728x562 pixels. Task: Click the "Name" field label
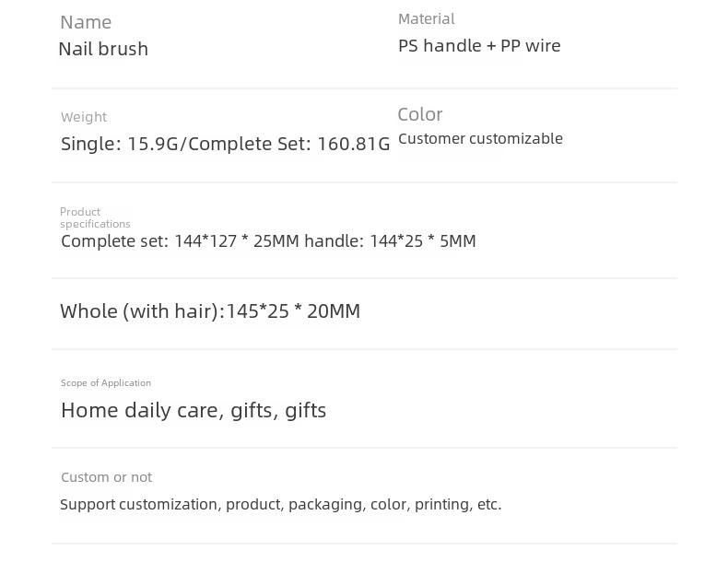point(86,22)
